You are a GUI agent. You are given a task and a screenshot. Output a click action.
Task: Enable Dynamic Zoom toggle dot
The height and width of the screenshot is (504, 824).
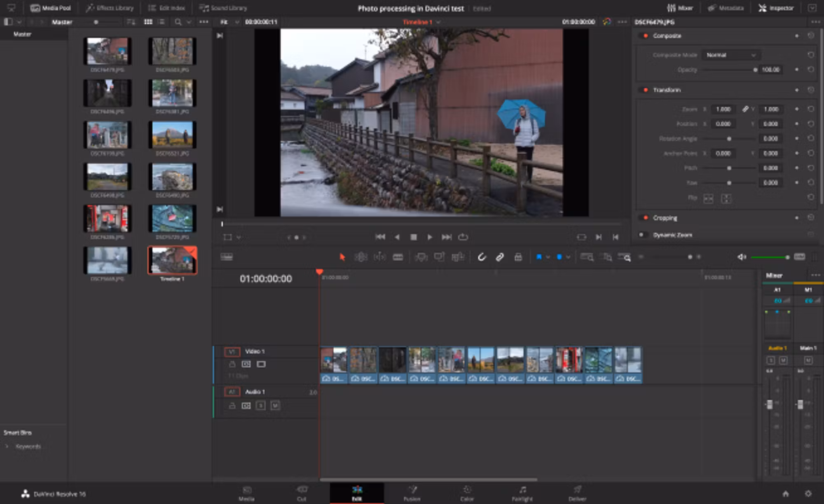(641, 235)
